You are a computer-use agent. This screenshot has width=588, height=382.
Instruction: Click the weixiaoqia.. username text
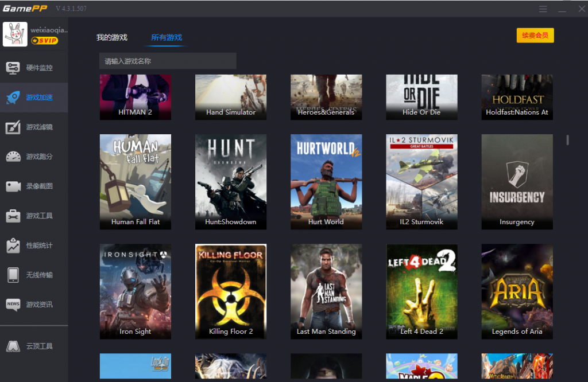(49, 30)
